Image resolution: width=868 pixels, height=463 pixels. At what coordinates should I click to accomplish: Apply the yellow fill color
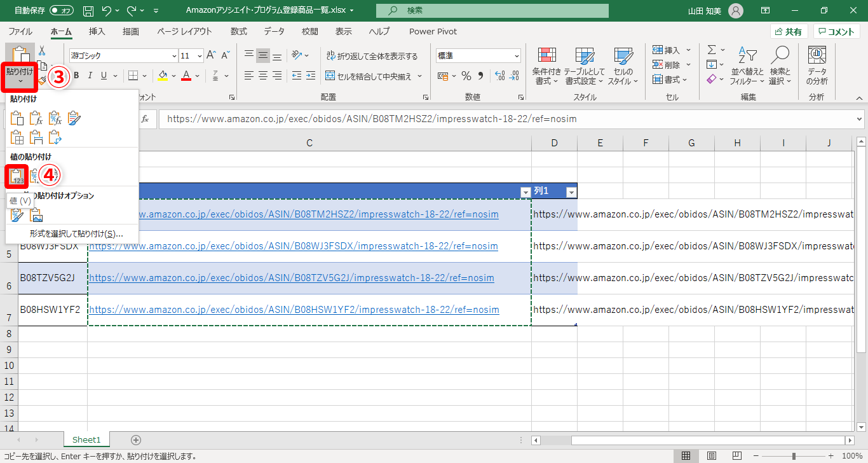tap(163, 76)
